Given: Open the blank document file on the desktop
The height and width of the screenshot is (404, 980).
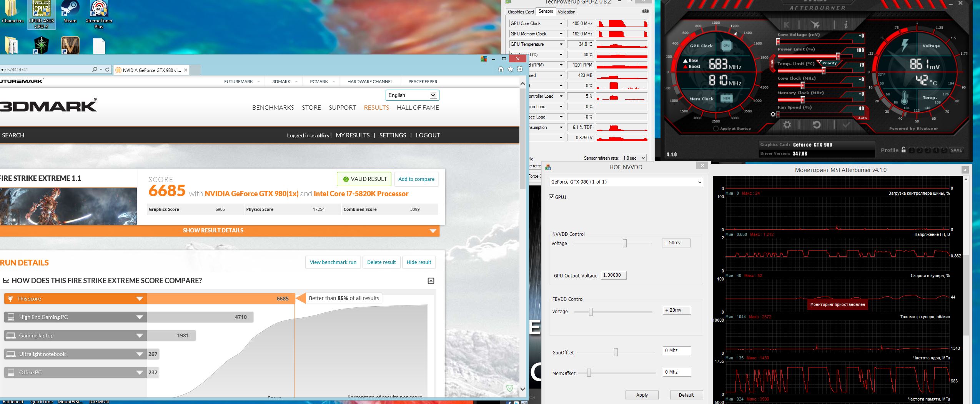Looking at the screenshot, I should tap(99, 46).
